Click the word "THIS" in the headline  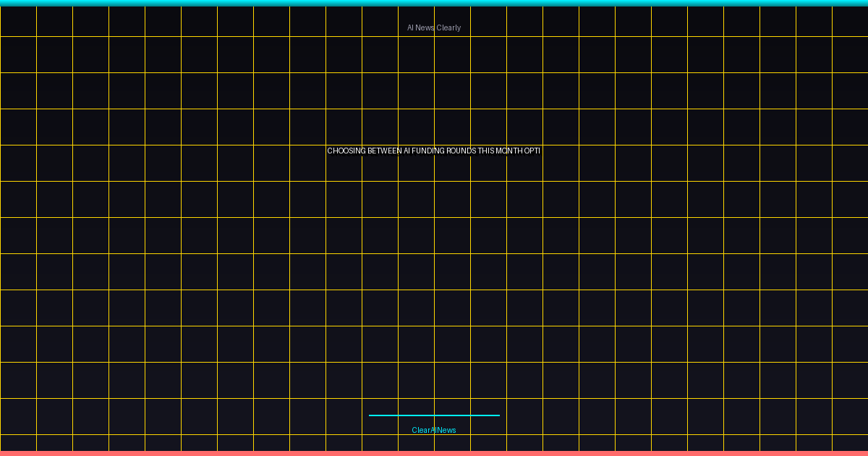tap(485, 151)
